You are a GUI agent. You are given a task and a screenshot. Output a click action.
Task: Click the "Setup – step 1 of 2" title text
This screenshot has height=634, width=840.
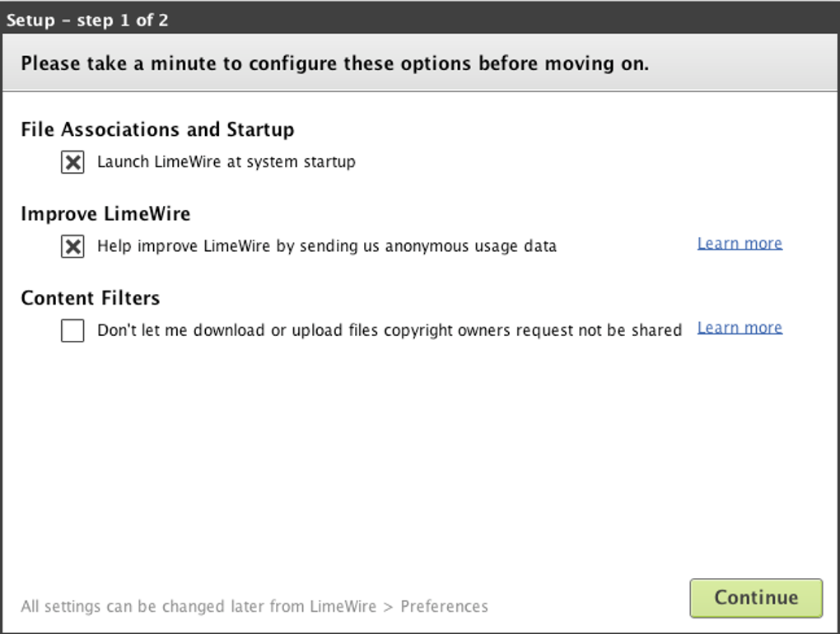87,21
